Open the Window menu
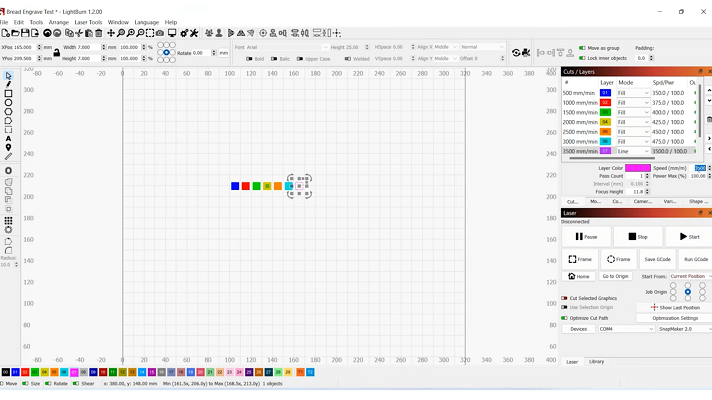 click(x=118, y=22)
